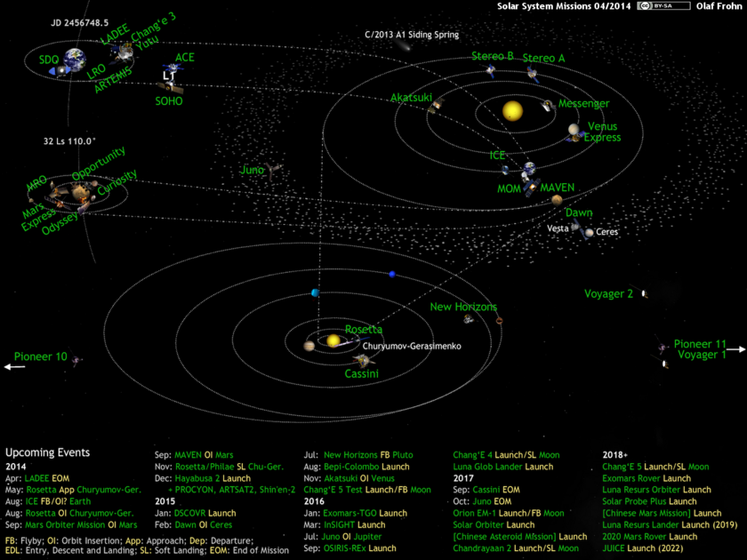Screen dimensions: 747x560
Task: Click 'Jul: New Horizons FB Pluto' entry
Action: click(x=358, y=455)
